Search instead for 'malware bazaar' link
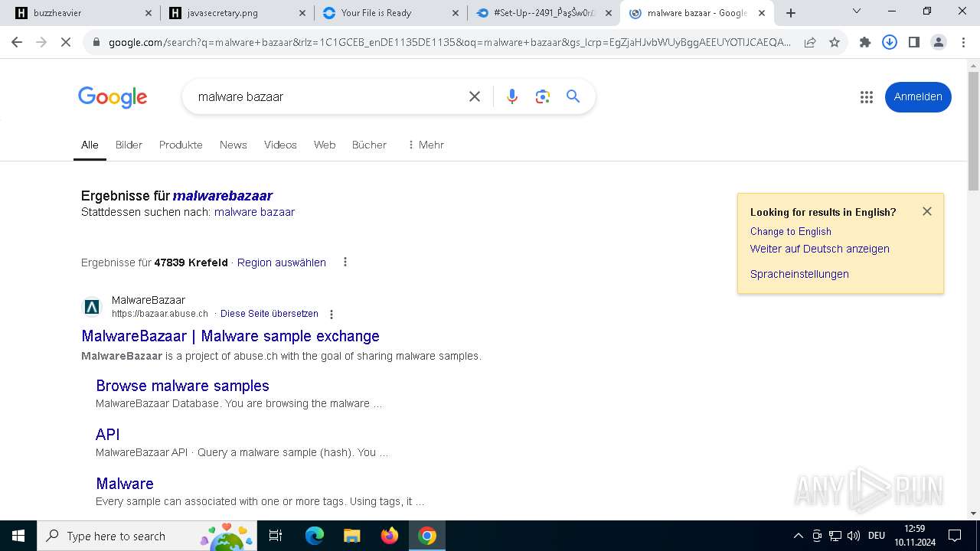 pos(254,212)
